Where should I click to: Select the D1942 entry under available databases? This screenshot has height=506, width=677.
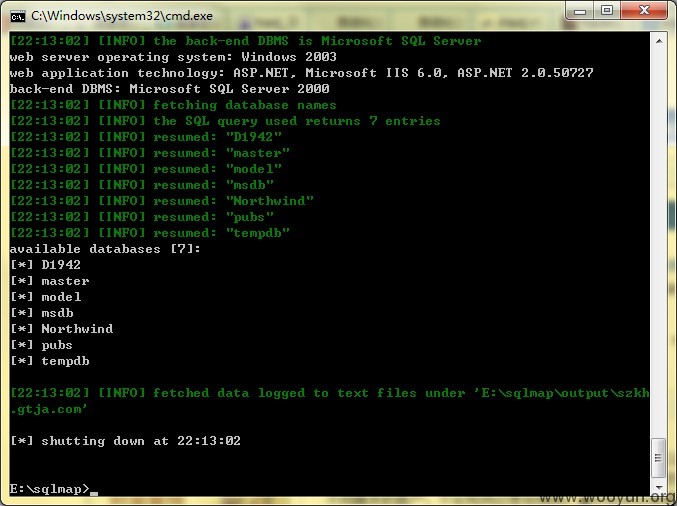(x=61, y=265)
